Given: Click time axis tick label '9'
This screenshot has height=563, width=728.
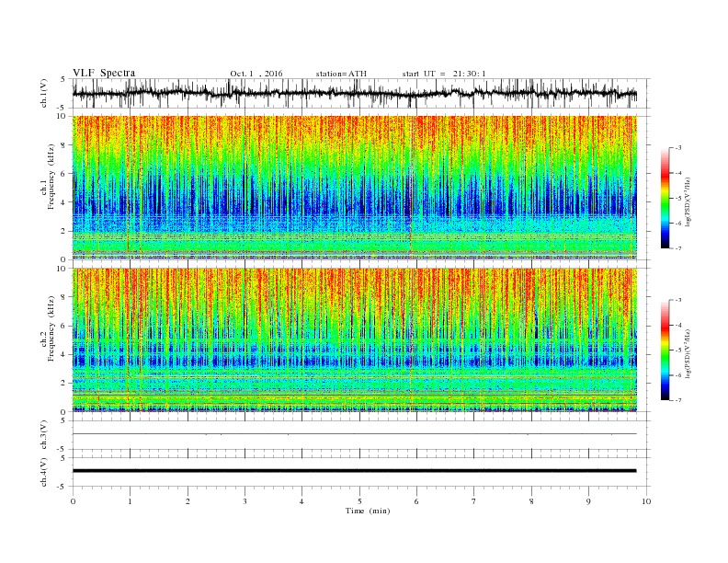Looking at the screenshot, I should [588, 501].
